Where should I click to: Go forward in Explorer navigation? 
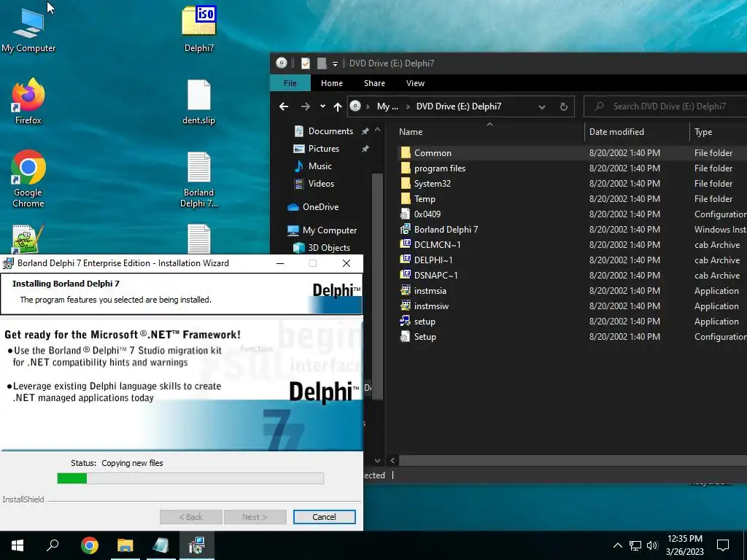point(306,106)
